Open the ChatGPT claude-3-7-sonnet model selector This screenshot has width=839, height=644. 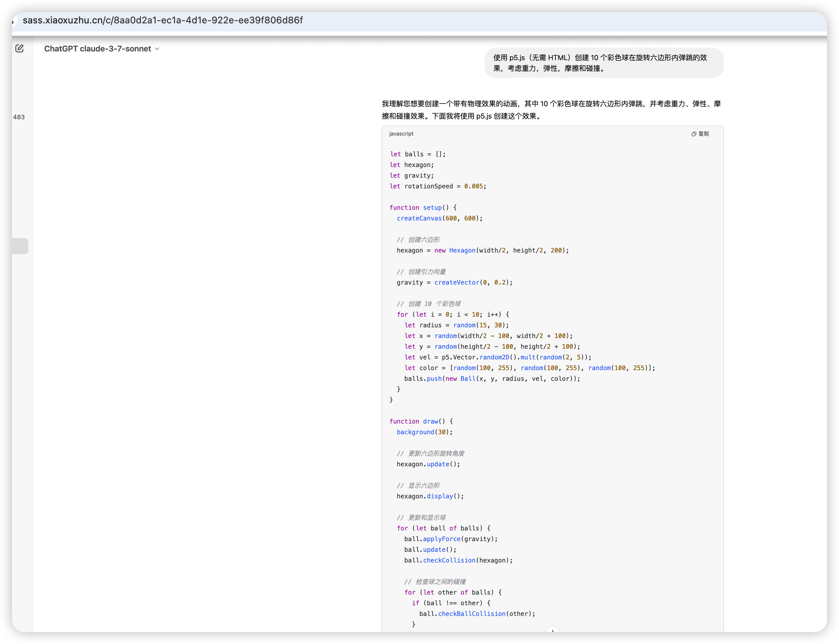click(x=98, y=49)
